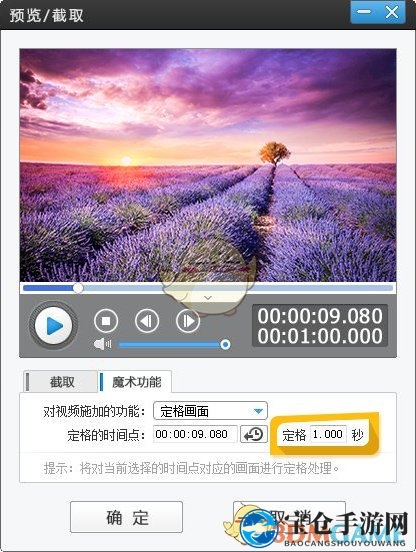Viewport: 416px width, 552px height.
Task: Click the dropdown arrow beside 定格画面
Action: (258, 411)
